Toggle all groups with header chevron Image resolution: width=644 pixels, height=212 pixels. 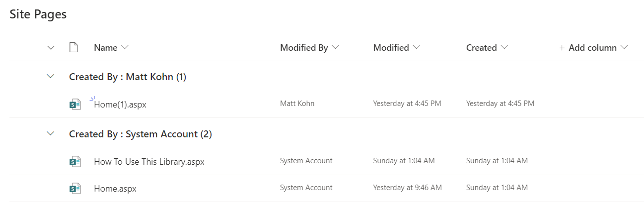50,48
